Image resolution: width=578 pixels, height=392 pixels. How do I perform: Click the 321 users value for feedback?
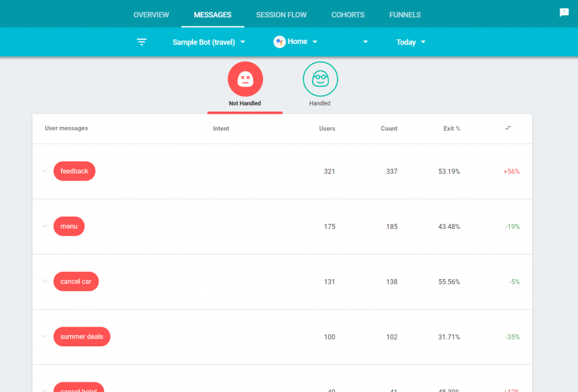point(330,171)
